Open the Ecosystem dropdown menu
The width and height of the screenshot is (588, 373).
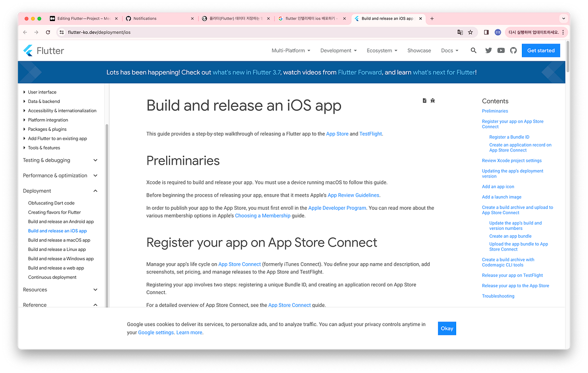coord(382,50)
